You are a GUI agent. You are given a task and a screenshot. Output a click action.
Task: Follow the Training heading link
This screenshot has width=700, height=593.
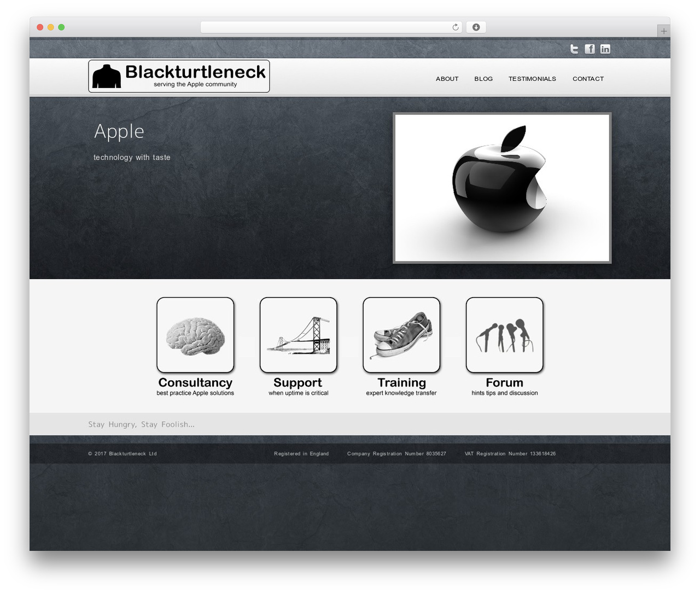click(401, 382)
